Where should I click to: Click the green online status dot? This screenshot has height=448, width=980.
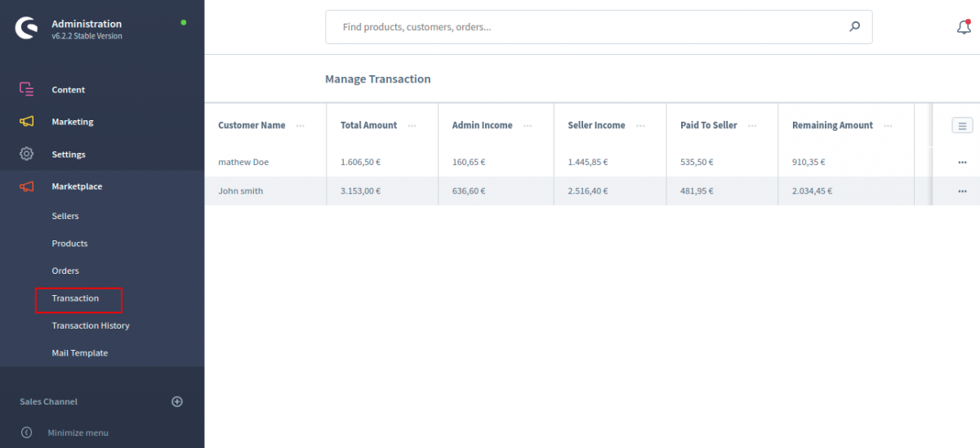click(183, 22)
